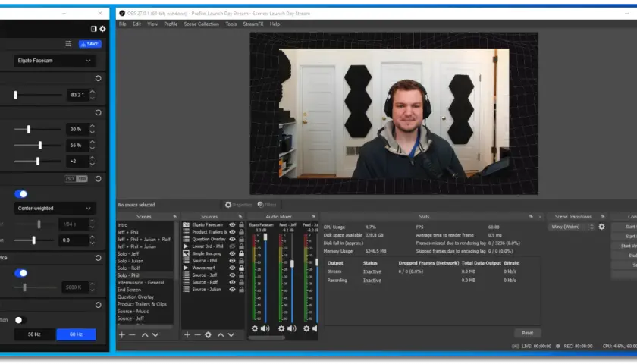Click stepper arrows beside 55 % field
The height and width of the screenshot is (364, 637).
[93, 145]
